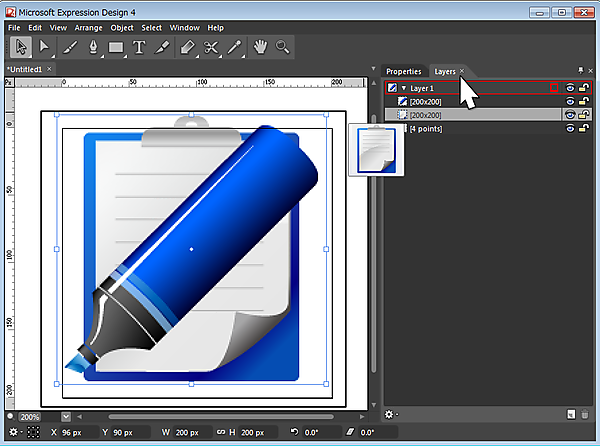Click the Layer 1 color swatch square
Image resolution: width=600 pixels, height=446 pixels.
554,88
